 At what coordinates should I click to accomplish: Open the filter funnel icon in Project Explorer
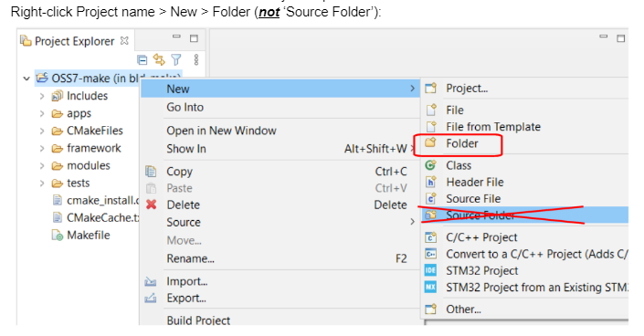coord(176,60)
